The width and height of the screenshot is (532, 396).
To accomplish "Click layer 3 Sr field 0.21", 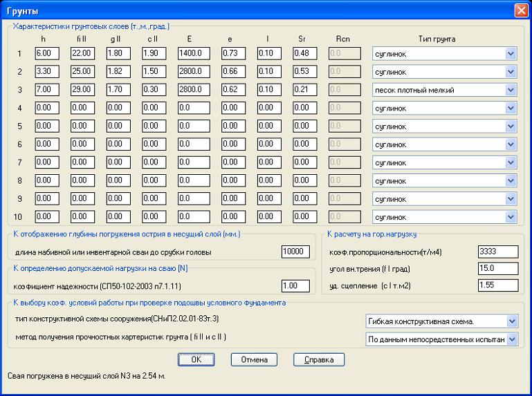I will [304, 90].
